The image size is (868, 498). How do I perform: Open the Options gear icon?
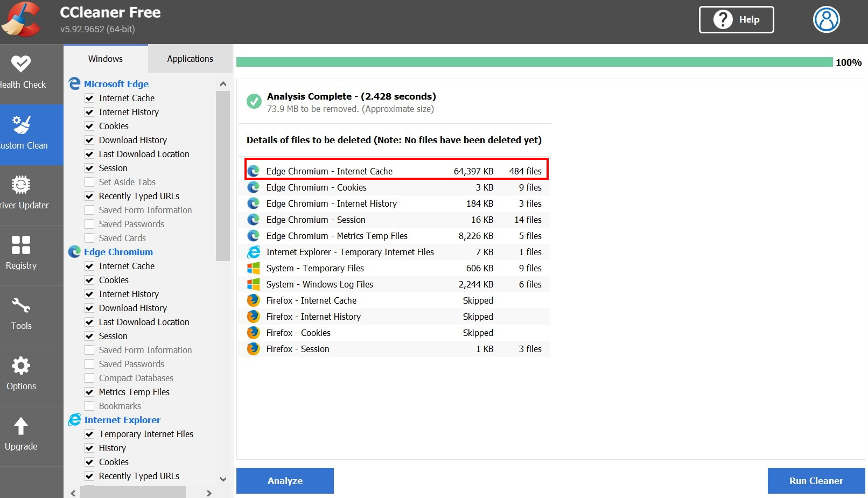[x=21, y=366]
